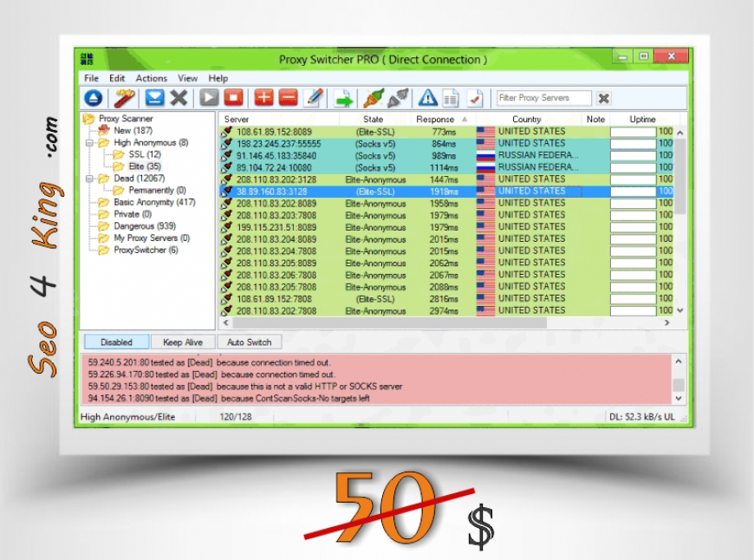The image size is (754, 560).
Task: Click log line 59.240.5.201:80 tested as Dead
Action: [209, 362]
